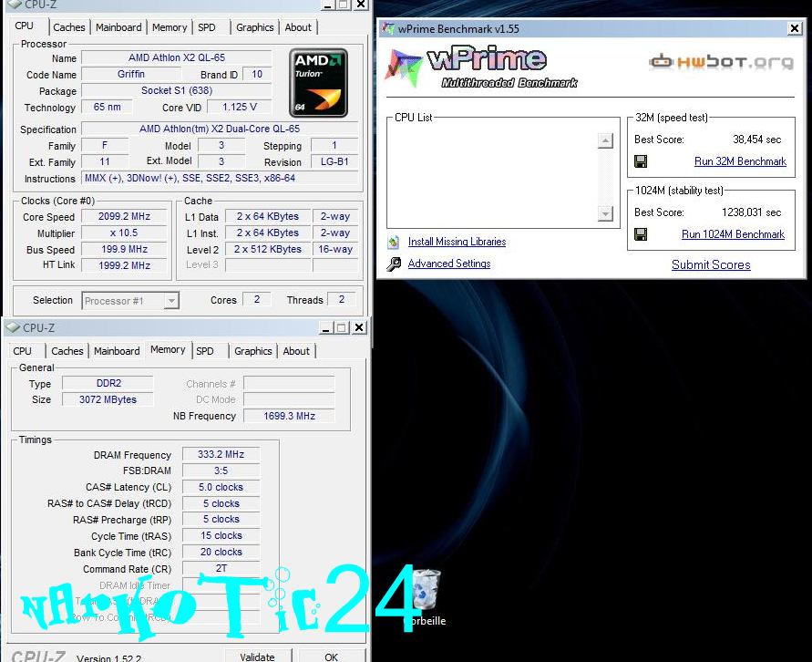Open Graphics tab in upper CPU-Z
The width and height of the screenshot is (812, 662).
click(255, 27)
